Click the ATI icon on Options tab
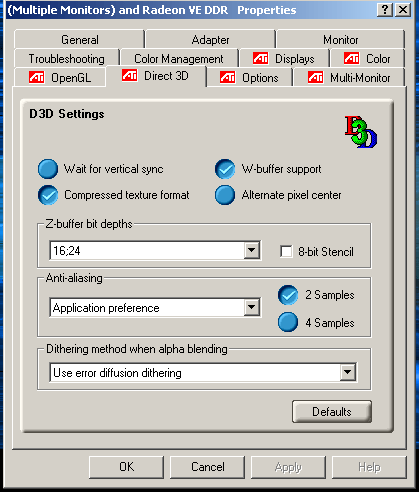Screen dimensions: 419x492 (x=227, y=77)
